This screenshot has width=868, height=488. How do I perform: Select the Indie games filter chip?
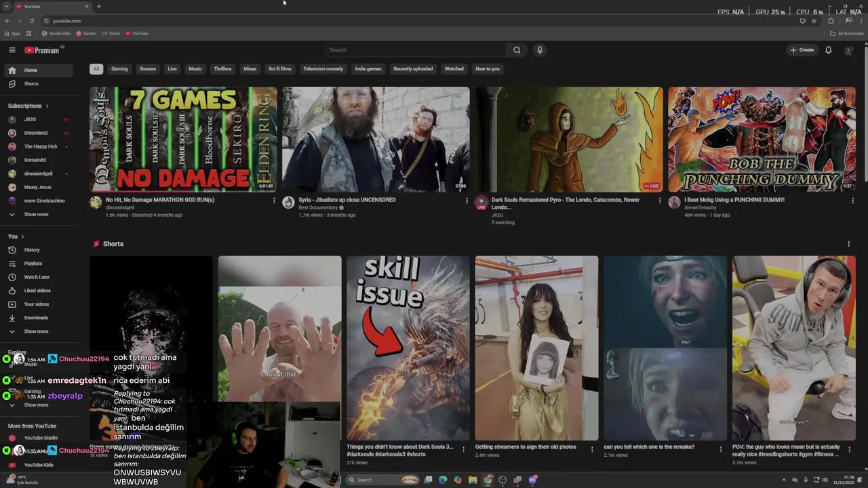pos(368,68)
